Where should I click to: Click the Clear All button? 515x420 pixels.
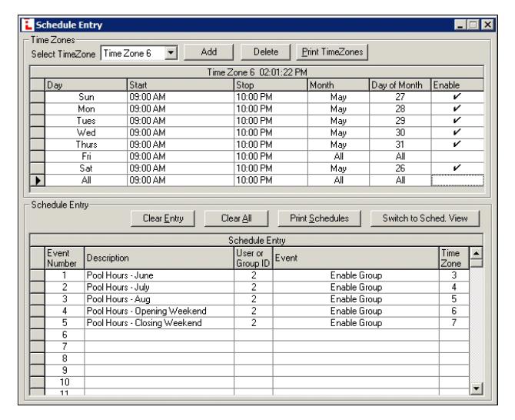coord(237,218)
